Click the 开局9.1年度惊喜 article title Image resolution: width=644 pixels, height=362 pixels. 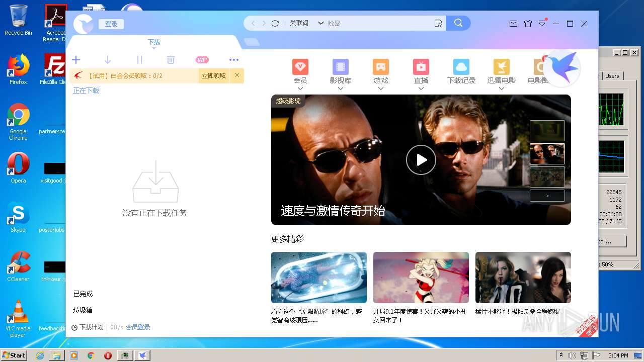click(420, 316)
